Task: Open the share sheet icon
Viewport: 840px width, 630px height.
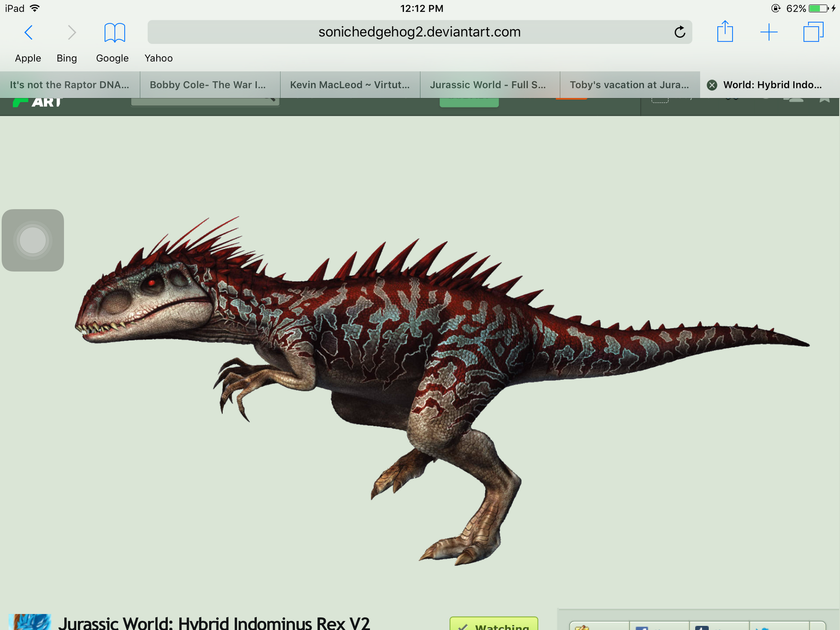Action: [725, 32]
